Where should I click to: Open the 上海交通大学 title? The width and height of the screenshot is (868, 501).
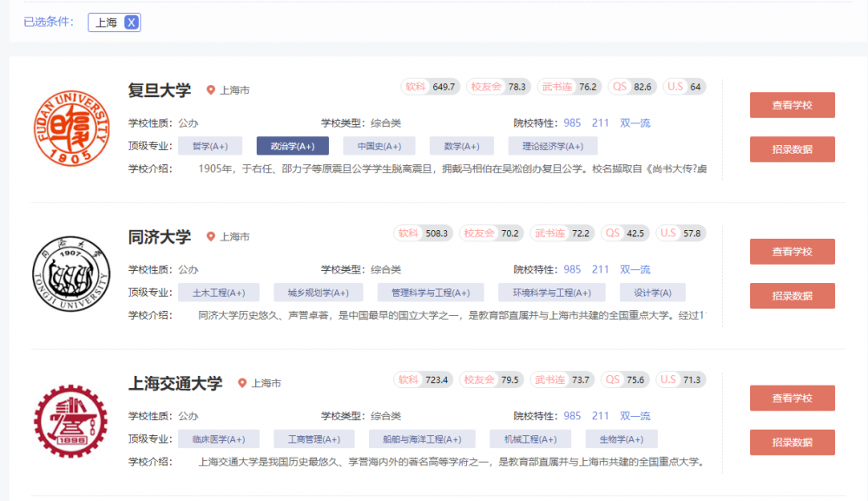(175, 383)
